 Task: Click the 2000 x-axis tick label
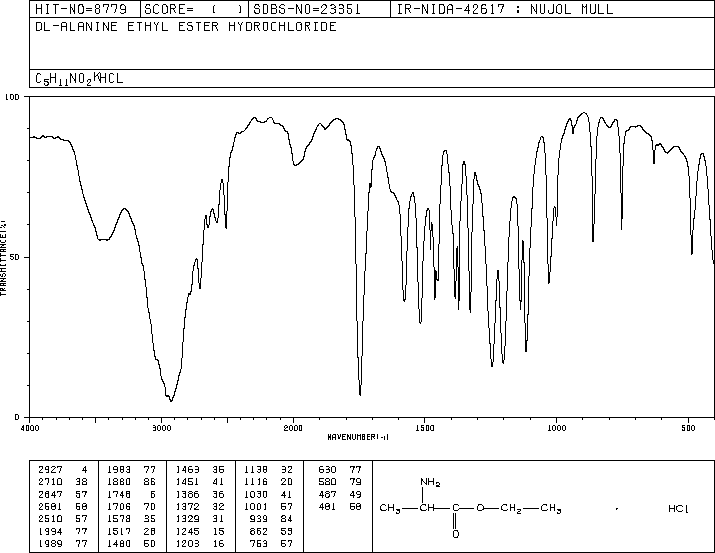point(293,427)
